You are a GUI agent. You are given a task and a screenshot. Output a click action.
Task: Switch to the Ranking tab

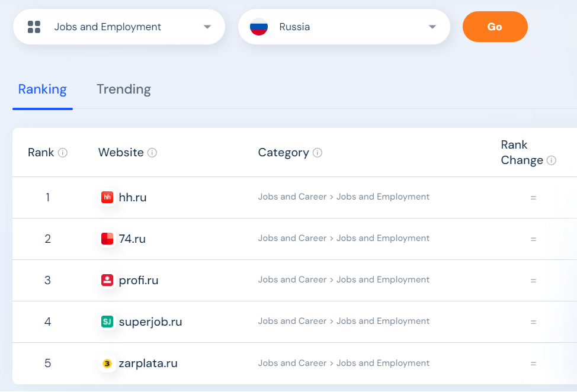point(42,89)
